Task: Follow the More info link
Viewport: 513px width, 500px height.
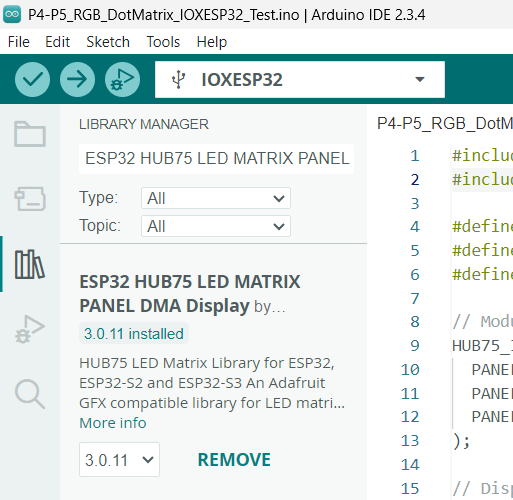Action: (113, 423)
